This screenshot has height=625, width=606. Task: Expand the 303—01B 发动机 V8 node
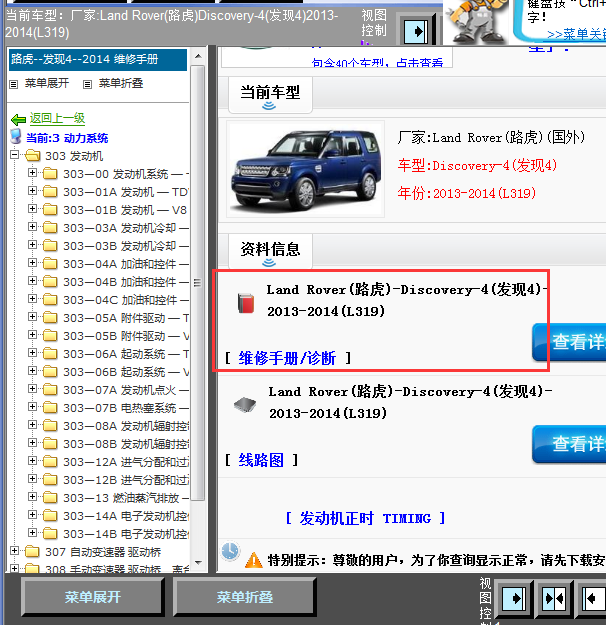coord(33,208)
